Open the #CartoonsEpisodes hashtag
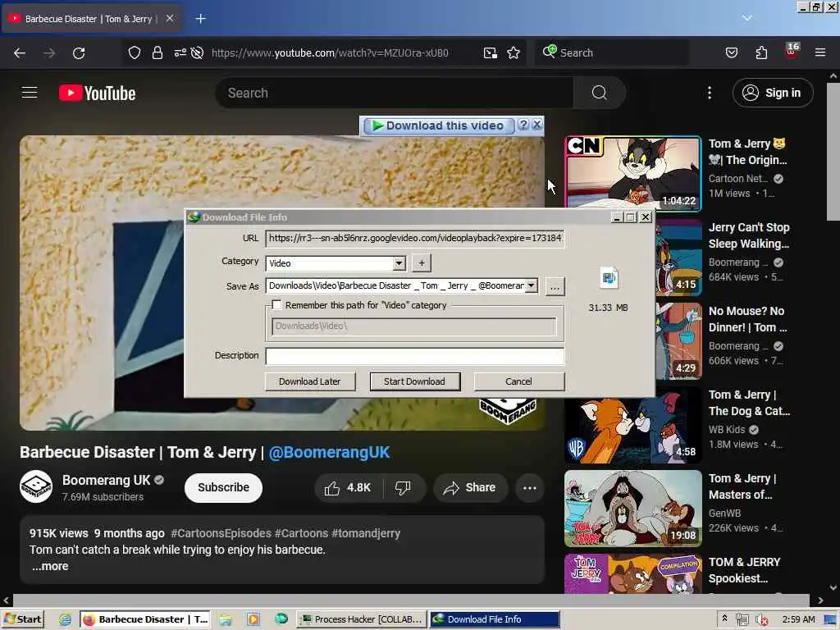Viewport: 840px width, 630px height. pyautogui.click(x=221, y=533)
